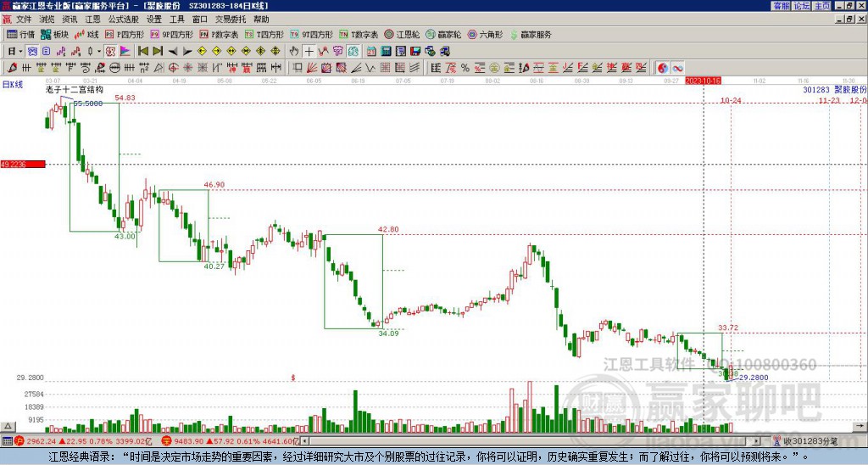Click the 日K线 chart label

point(13,85)
